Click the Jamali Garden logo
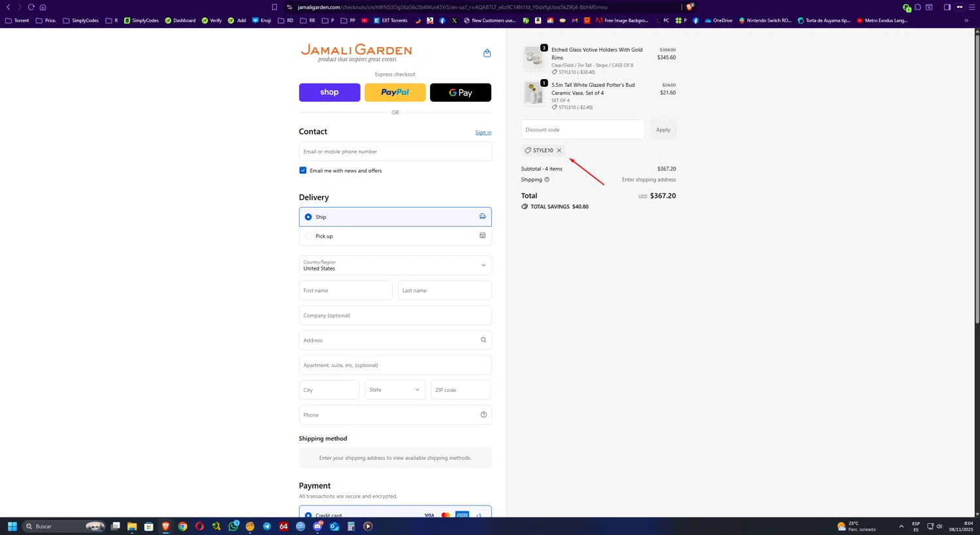The image size is (980, 535). point(356,53)
